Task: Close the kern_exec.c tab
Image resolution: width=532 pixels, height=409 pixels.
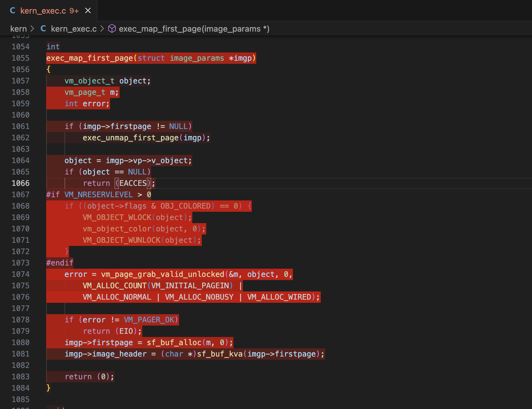Action: [88, 11]
